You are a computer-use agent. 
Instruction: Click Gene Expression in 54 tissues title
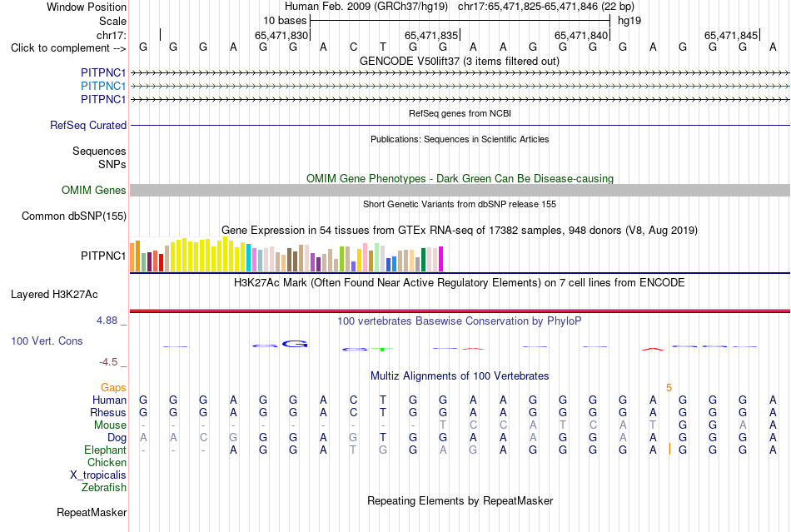point(460,231)
